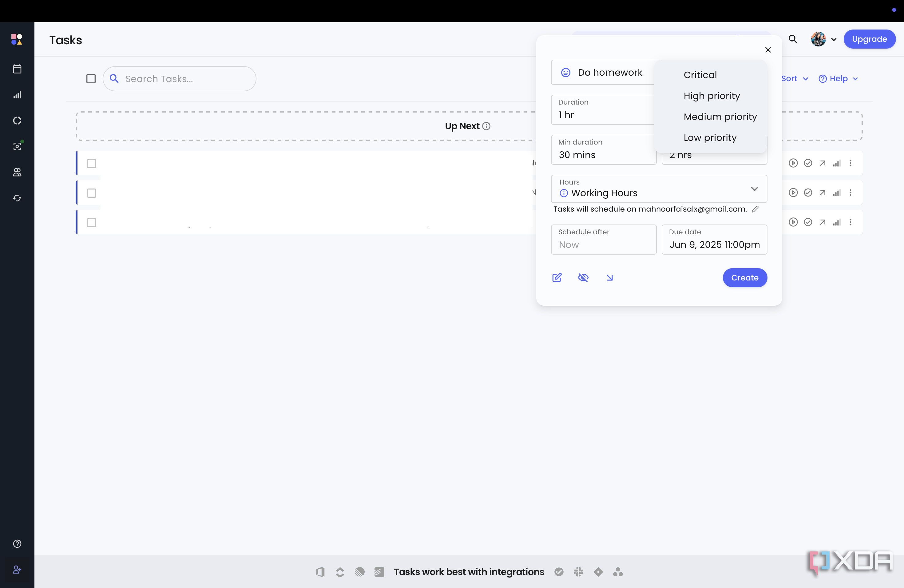
Task: Open the Sort dropdown
Action: (x=795, y=79)
